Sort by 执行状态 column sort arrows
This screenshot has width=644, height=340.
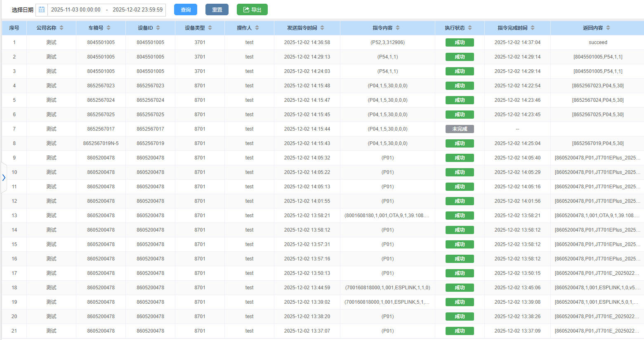tap(470, 28)
